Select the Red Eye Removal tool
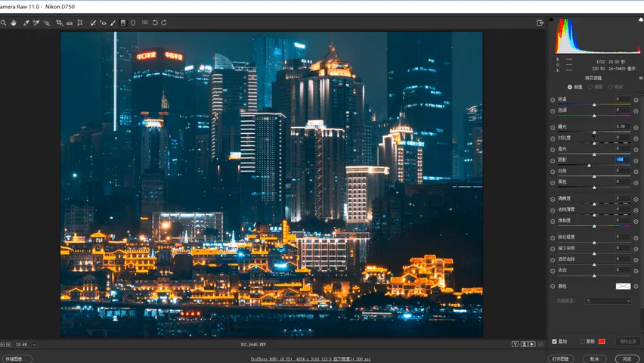This screenshot has height=363, width=644. pos(103,23)
